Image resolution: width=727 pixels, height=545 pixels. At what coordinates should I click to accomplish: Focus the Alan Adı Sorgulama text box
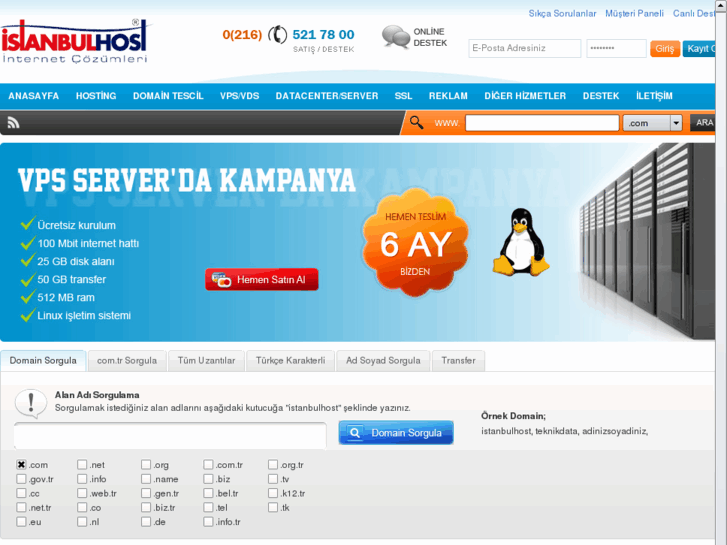[170, 436]
